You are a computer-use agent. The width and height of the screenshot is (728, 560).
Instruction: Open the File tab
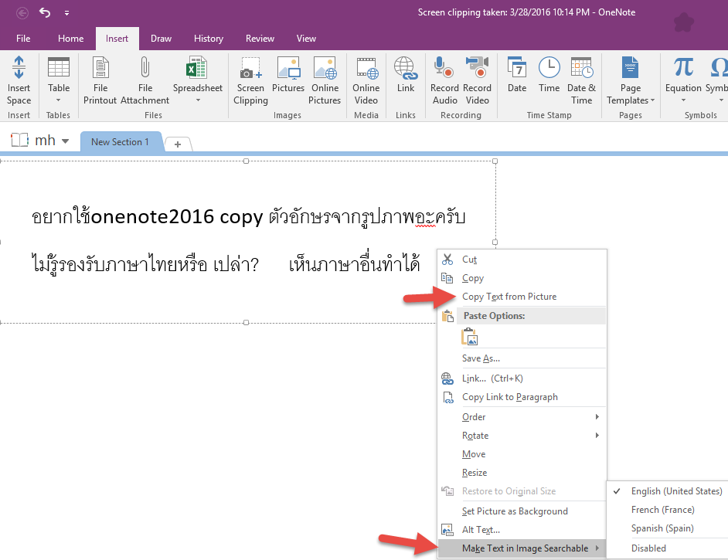click(23, 39)
